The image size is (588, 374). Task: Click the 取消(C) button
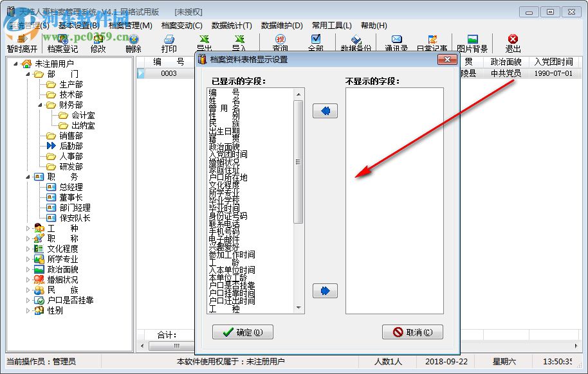tap(412, 332)
